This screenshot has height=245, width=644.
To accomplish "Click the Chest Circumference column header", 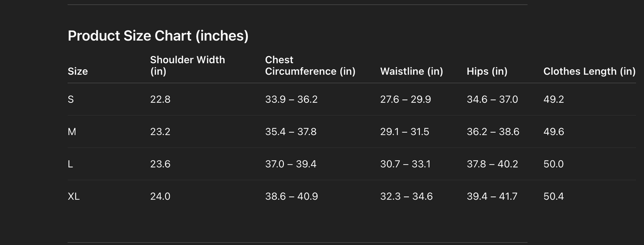I will [310, 65].
